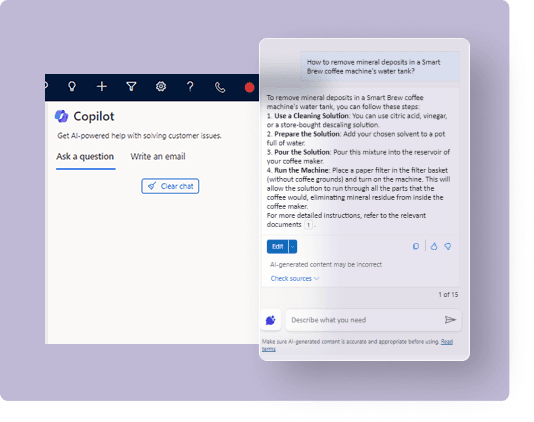The width and height of the screenshot is (534, 422).
Task: Click the phone call icon
Action: (220, 88)
